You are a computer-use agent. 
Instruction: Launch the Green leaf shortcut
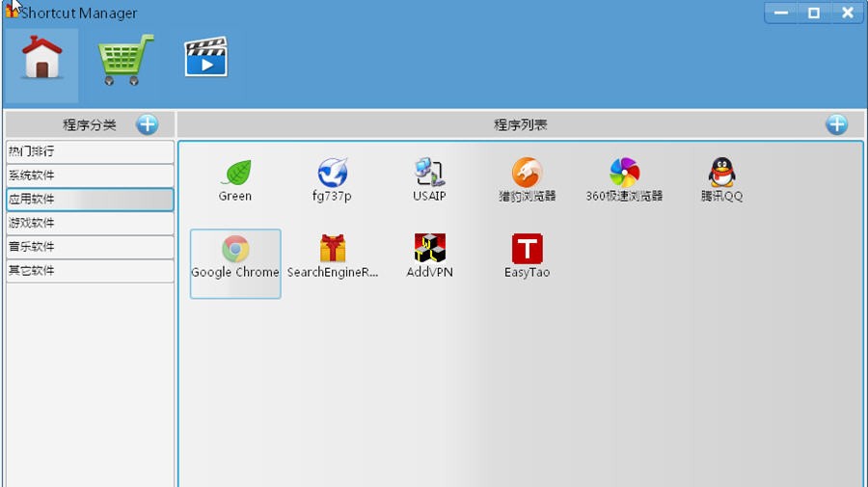coord(235,180)
